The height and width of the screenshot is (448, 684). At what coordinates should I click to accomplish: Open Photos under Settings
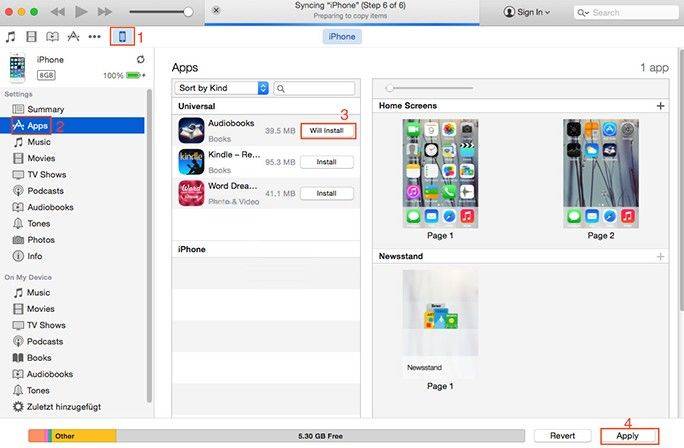(72, 240)
